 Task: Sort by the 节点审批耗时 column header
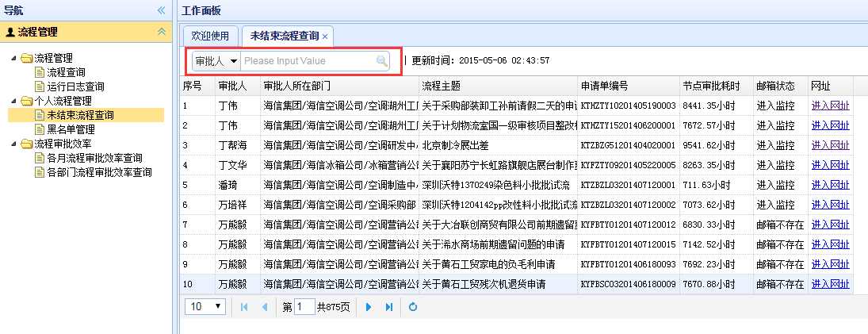click(717, 86)
